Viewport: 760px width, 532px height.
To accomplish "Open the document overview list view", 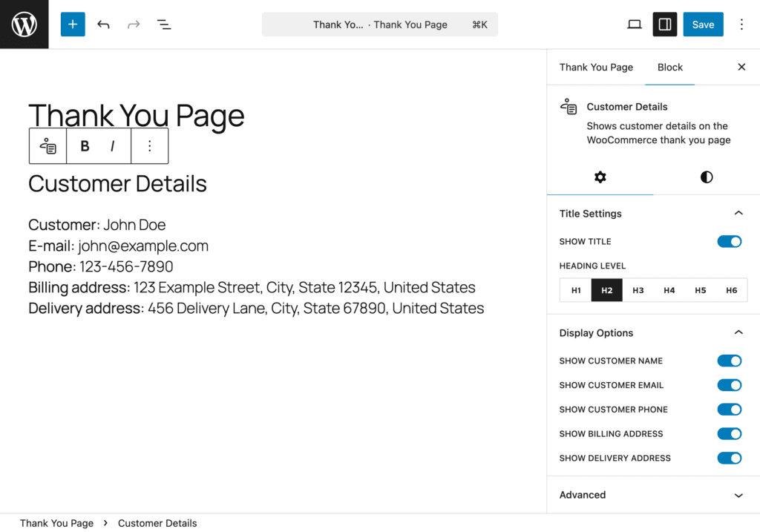I will pos(164,24).
